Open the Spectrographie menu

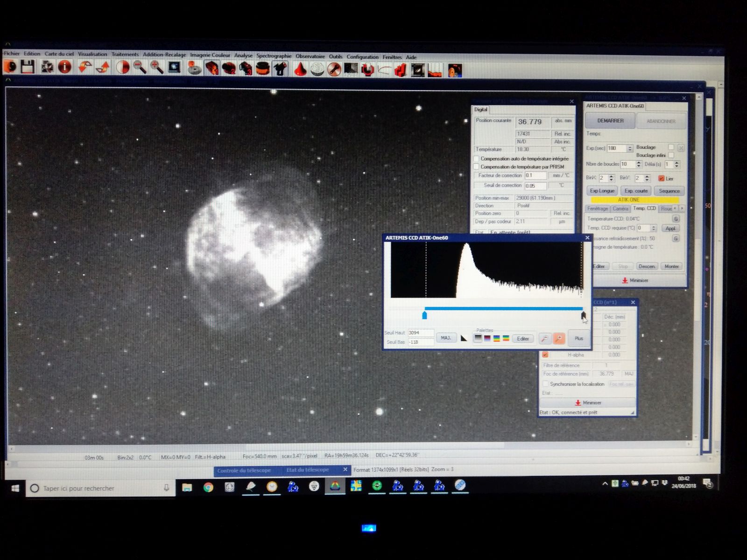point(274,56)
